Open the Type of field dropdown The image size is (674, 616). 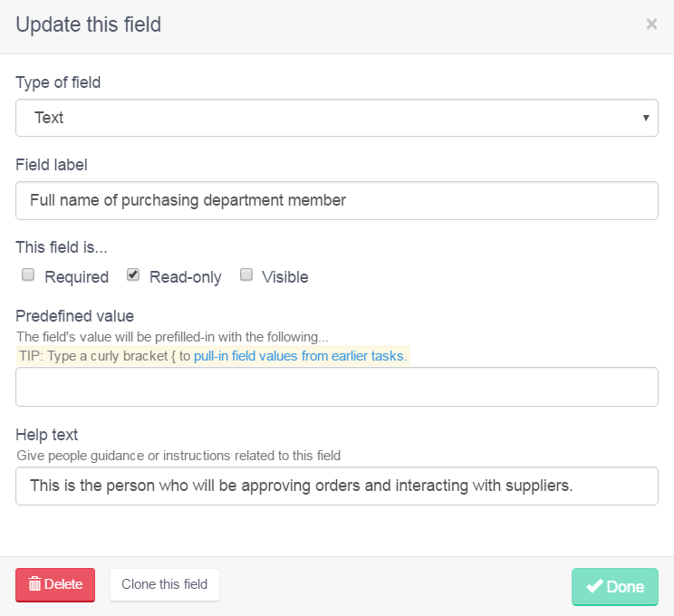click(337, 118)
